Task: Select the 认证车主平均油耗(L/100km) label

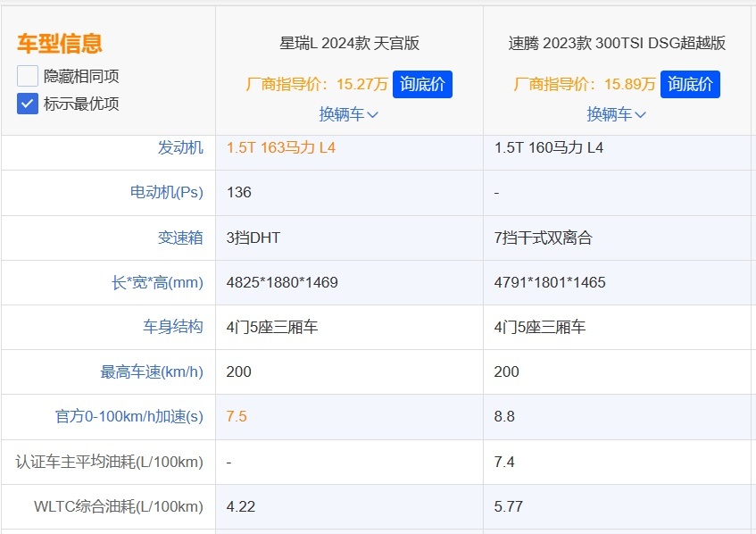Action: coord(110,463)
